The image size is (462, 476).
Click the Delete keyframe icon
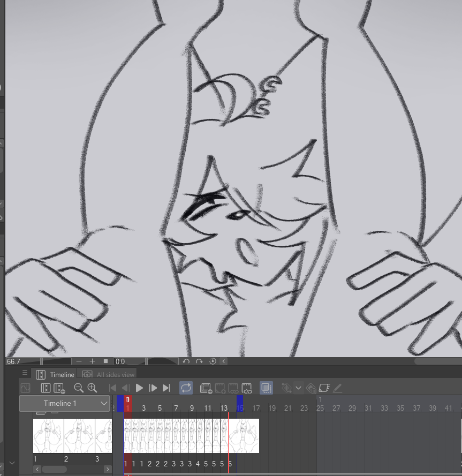311,388
